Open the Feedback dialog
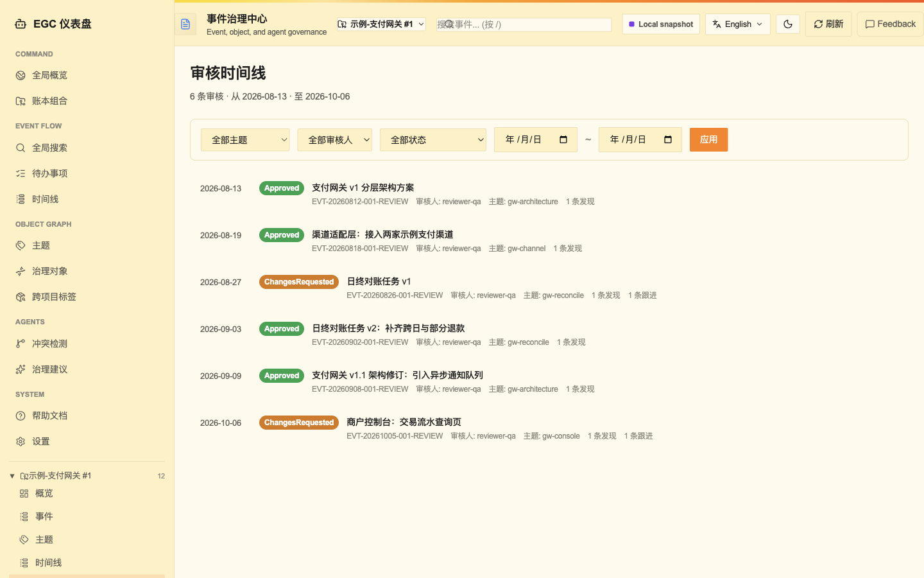924x578 pixels. (x=890, y=24)
